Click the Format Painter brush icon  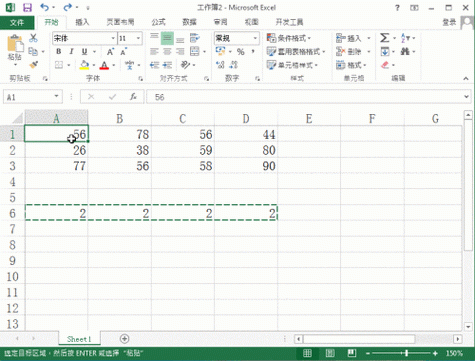point(33,65)
